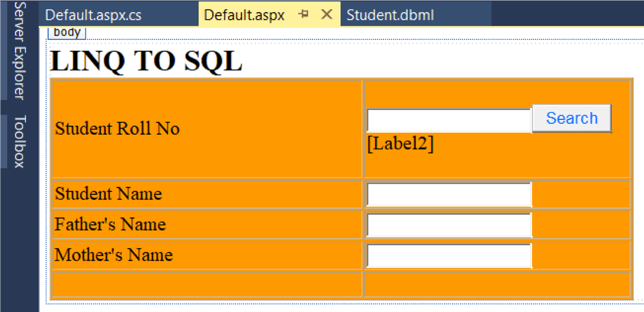Screen dimensions: 644x312
Task: Select the Father's Name label text
Action: (110, 224)
